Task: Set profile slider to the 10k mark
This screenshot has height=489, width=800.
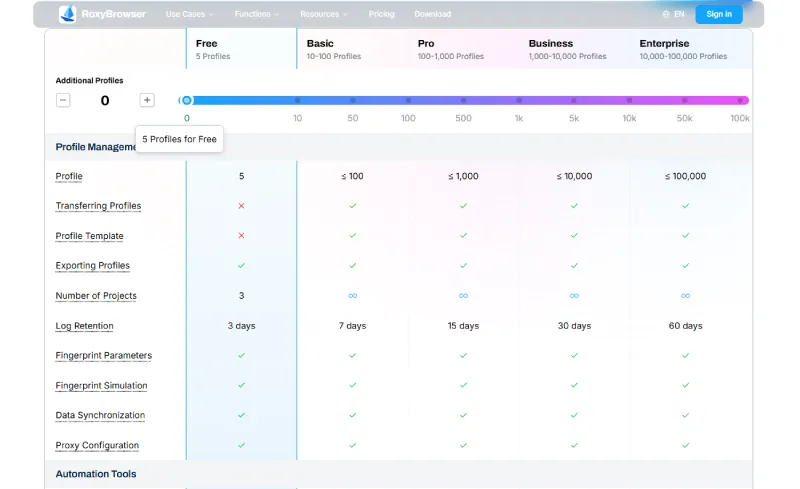Action: (x=629, y=100)
